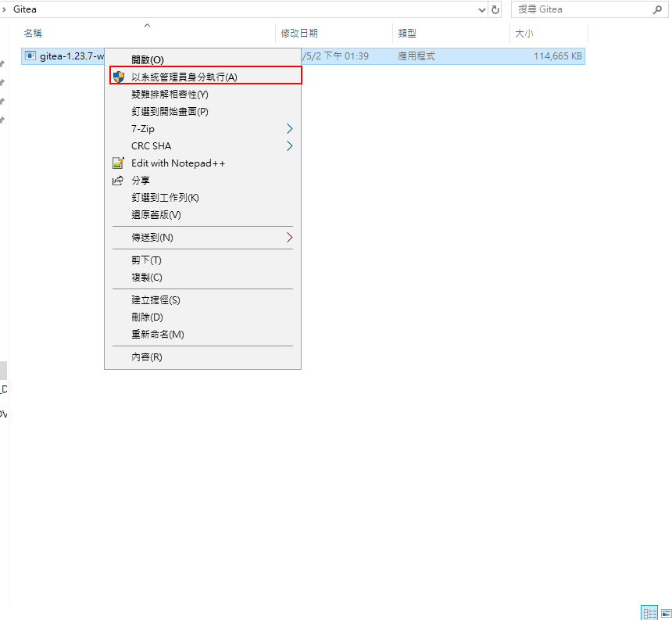Sort files by the 修改日期 column header

[334, 33]
